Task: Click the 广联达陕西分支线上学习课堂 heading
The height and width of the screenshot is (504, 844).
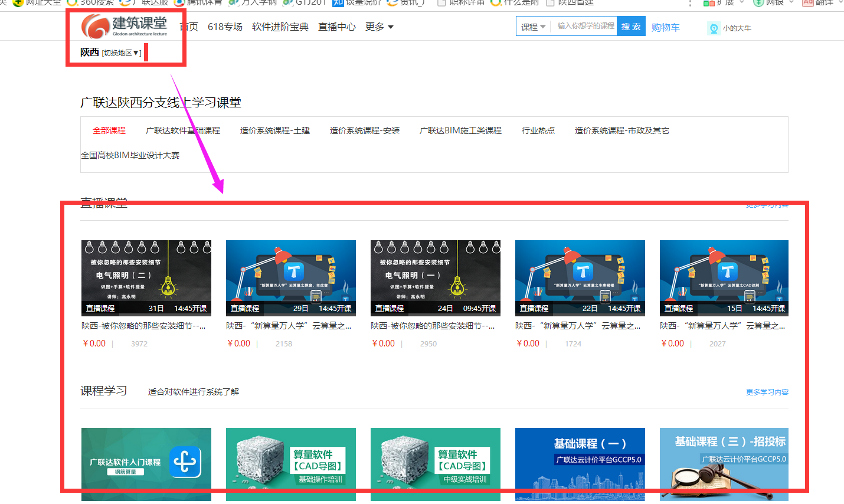Action: (161, 103)
